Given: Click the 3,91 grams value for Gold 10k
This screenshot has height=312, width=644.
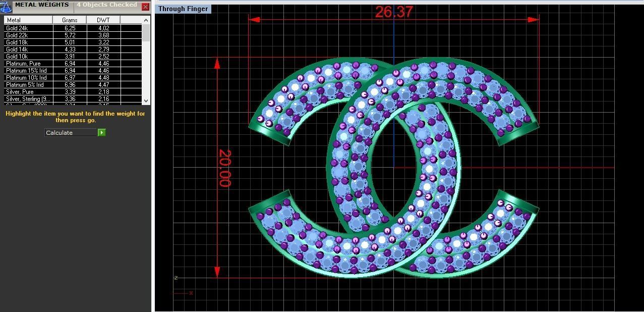Looking at the screenshot, I should pyautogui.click(x=70, y=57).
